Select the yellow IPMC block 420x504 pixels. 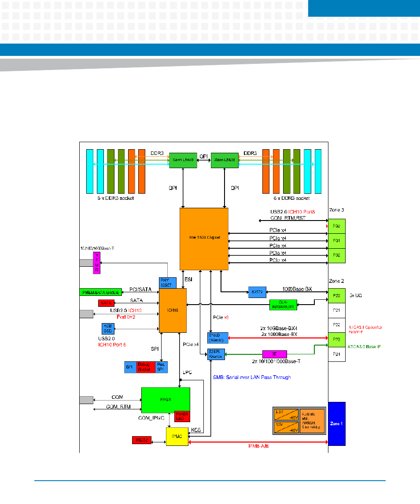(x=177, y=437)
